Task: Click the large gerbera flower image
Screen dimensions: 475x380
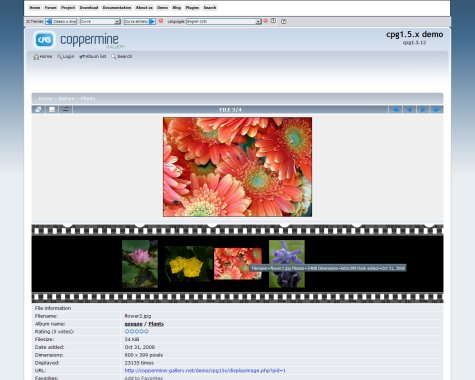Action: [x=237, y=167]
